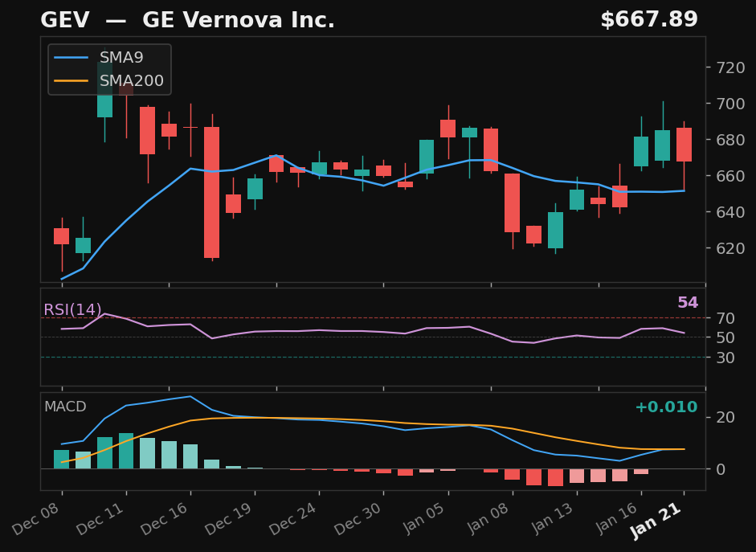Click the 640 price axis label

730,212
